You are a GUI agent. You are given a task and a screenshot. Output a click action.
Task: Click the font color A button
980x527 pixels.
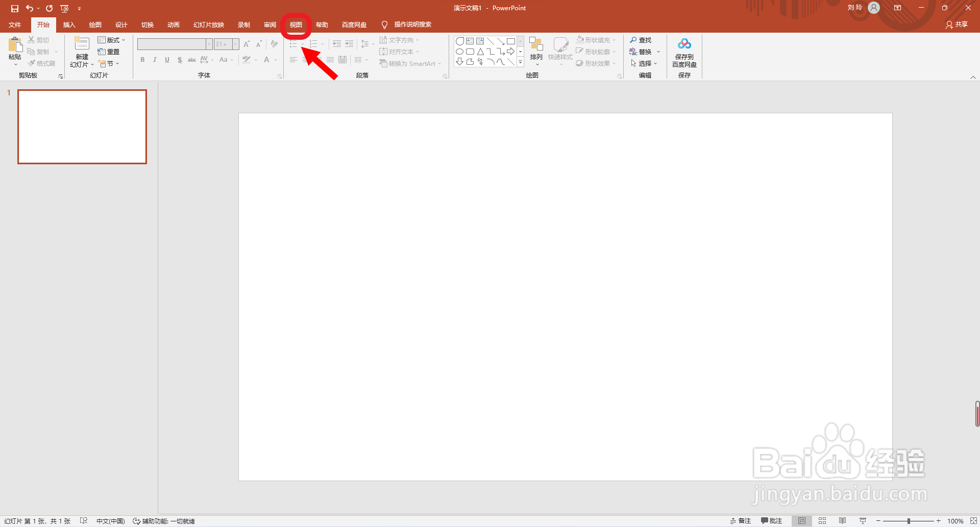[266, 60]
